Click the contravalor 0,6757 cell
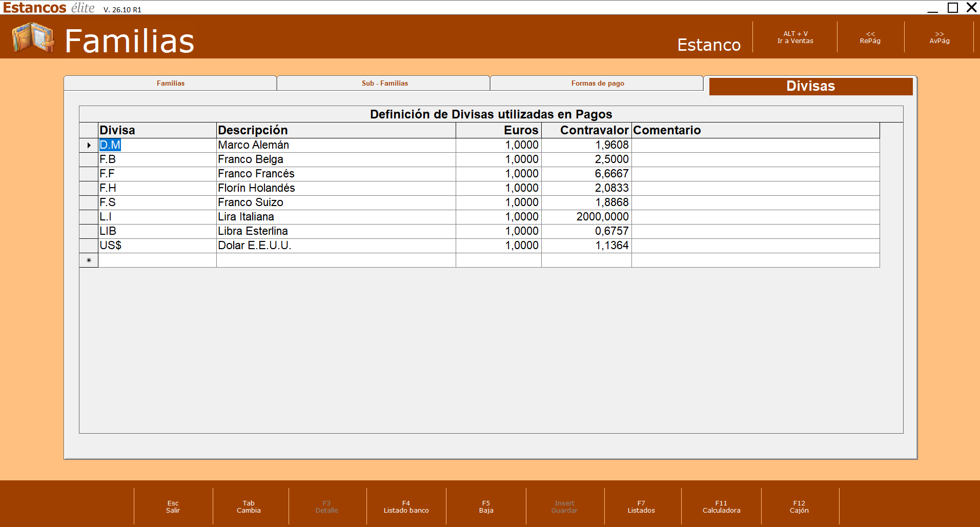The height and width of the screenshot is (527, 980). click(586, 231)
